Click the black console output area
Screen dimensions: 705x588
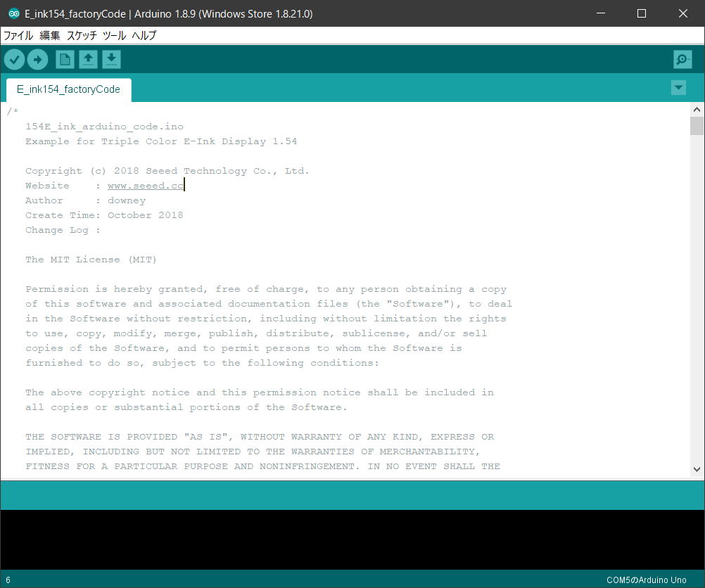[x=352, y=539]
